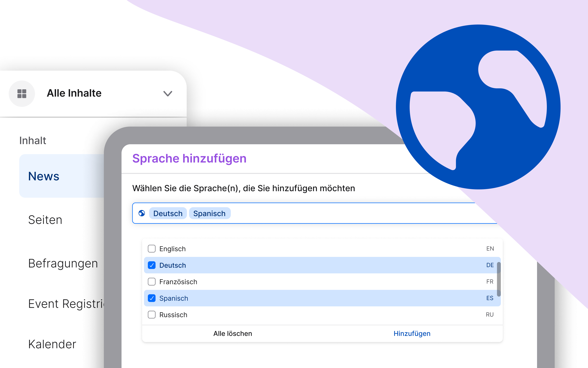This screenshot has height=368, width=588.
Task: Tick the Französisch checkbox
Action: click(152, 282)
